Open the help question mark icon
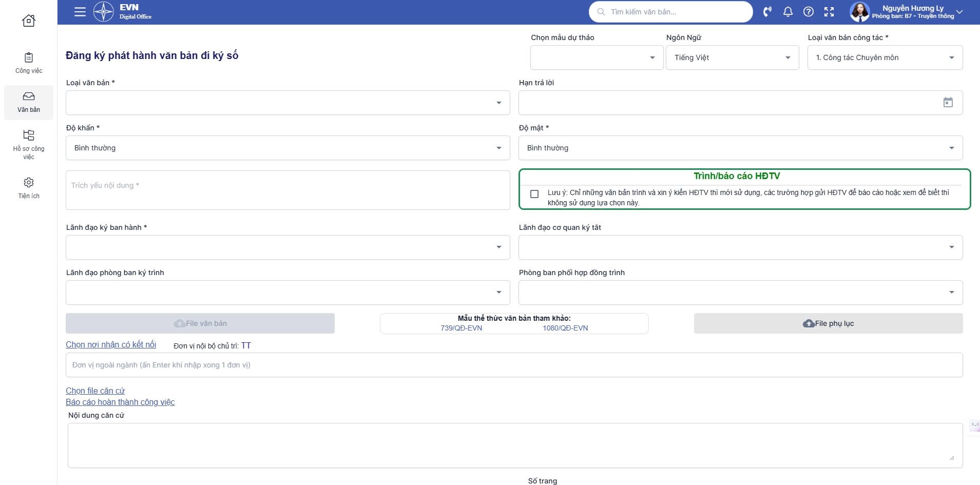 click(808, 12)
